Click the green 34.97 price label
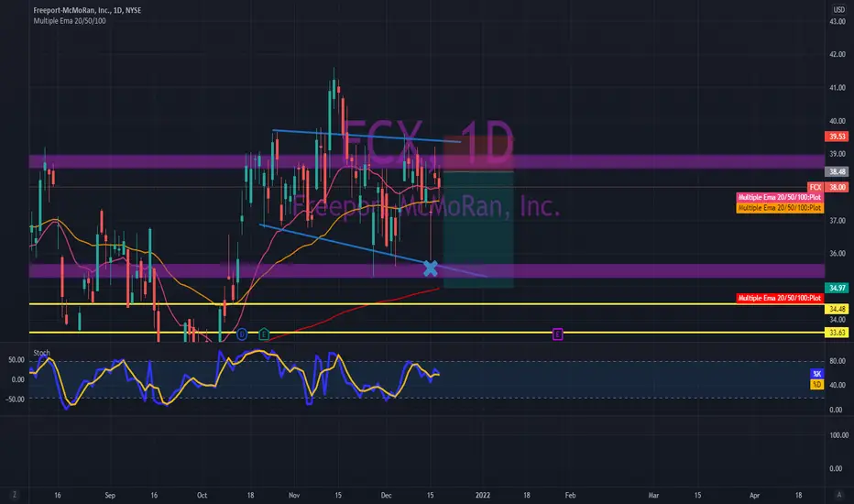Viewport: 854px width, 504px height. coord(837,288)
